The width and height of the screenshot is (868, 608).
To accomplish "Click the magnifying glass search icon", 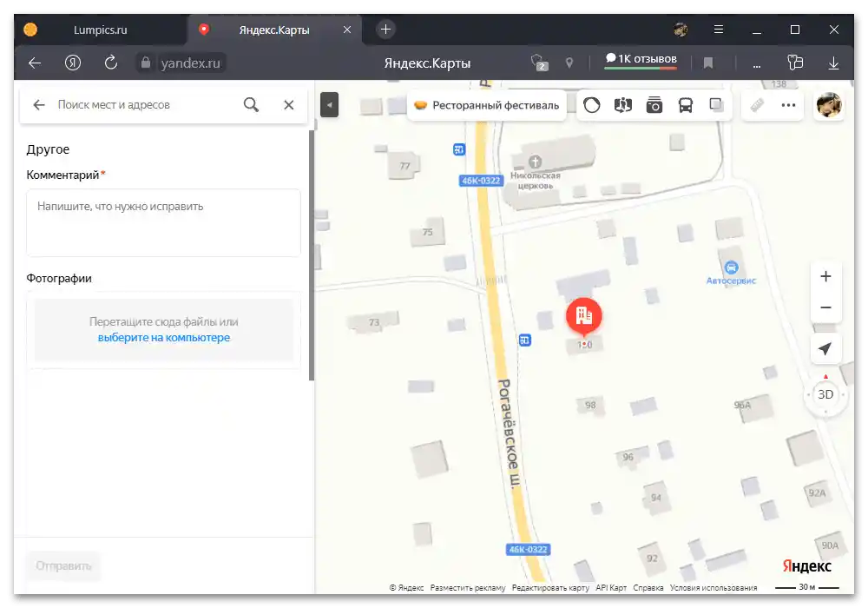I will [252, 104].
